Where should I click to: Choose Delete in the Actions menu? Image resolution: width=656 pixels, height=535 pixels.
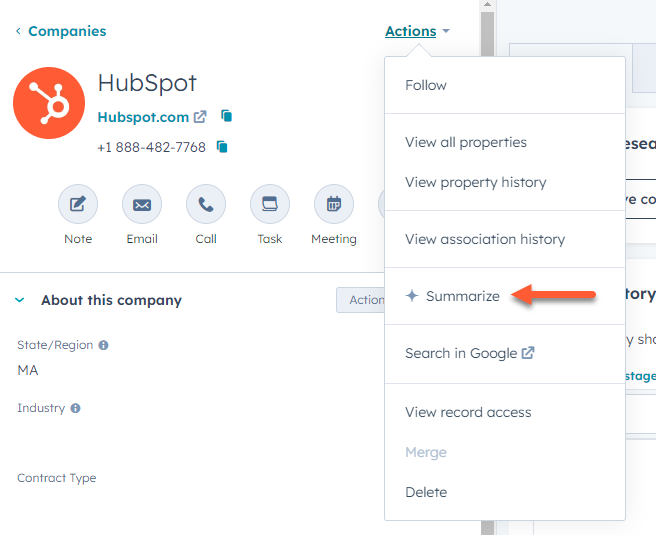(x=426, y=492)
